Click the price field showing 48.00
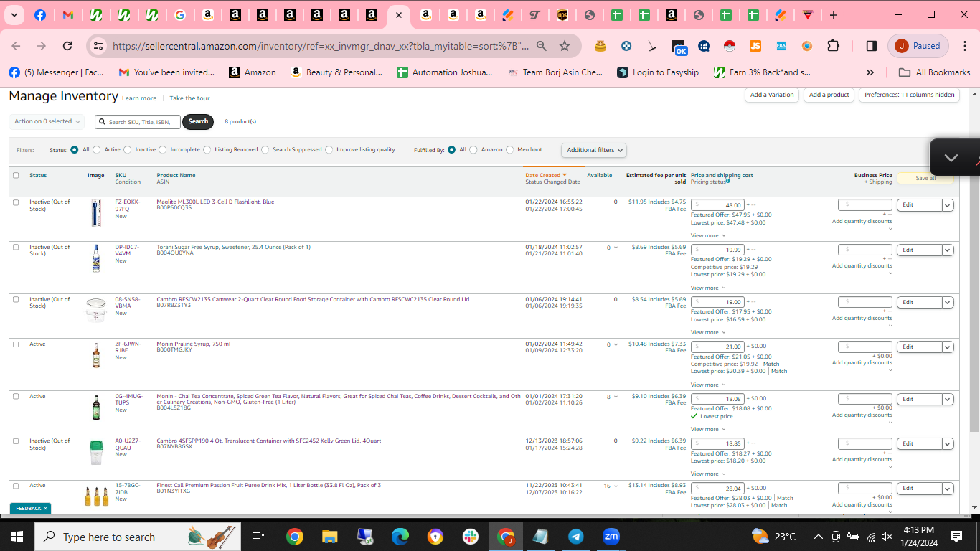The image size is (980, 551). 717,205
